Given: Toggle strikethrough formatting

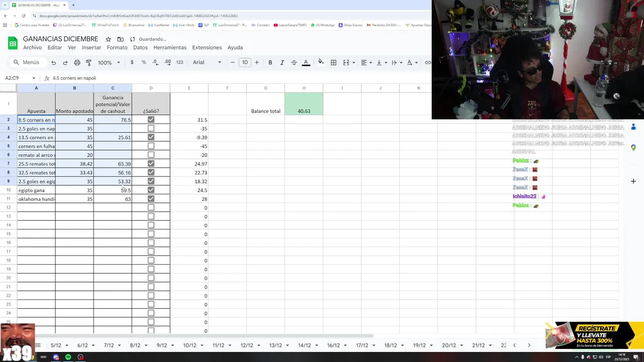Looking at the screenshot, I should [x=294, y=62].
